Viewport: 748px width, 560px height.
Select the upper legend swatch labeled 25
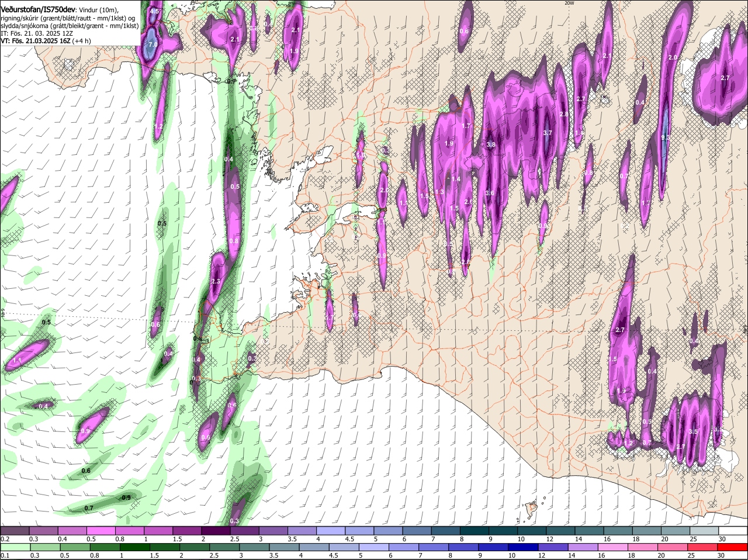point(705,530)
